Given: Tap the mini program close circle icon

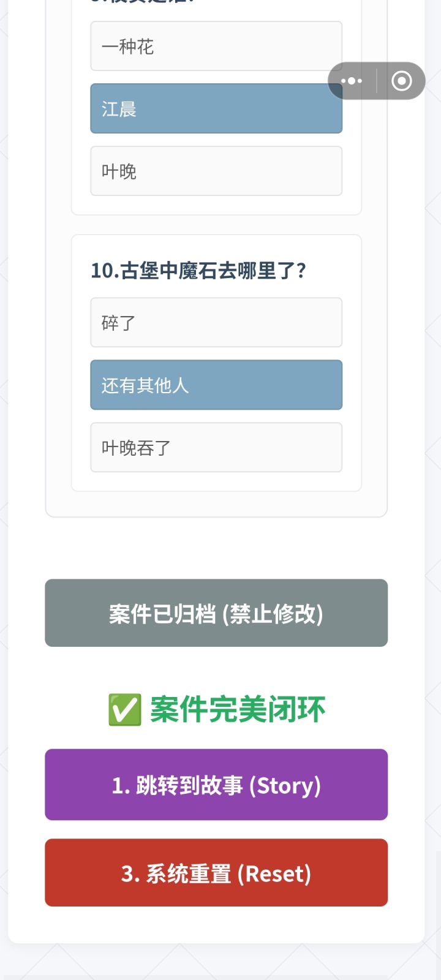Looking at the screenshot, I should [x=402, y=81].
